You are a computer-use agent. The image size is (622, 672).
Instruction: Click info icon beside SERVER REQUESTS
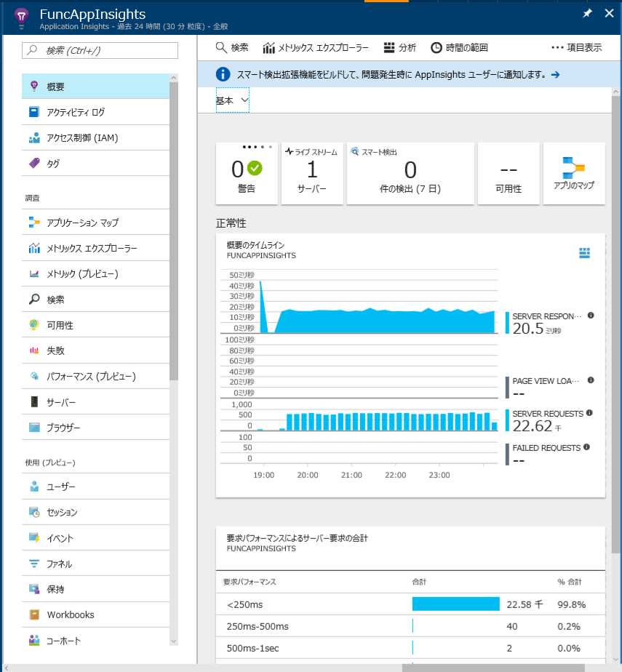[589, 412]
